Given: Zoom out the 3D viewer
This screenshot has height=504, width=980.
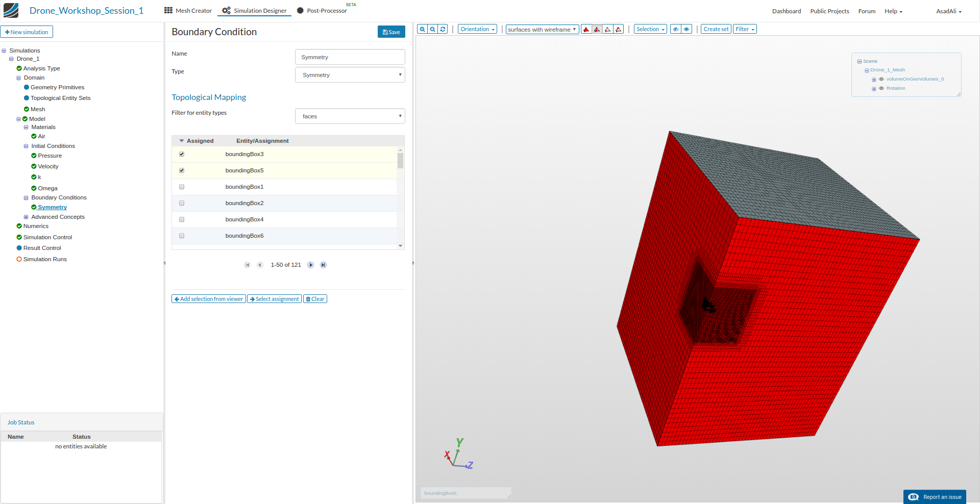Looking at the screenshot, I should tap(432, 29).
